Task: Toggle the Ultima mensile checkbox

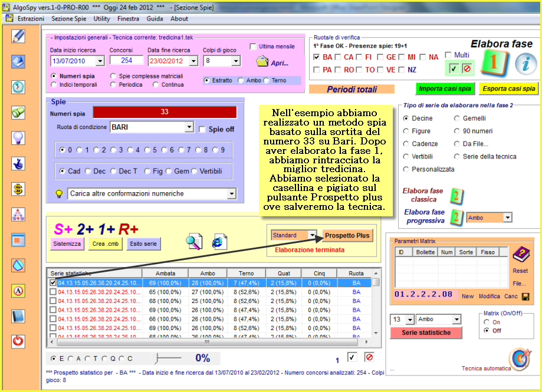Action: pos(253,47)
